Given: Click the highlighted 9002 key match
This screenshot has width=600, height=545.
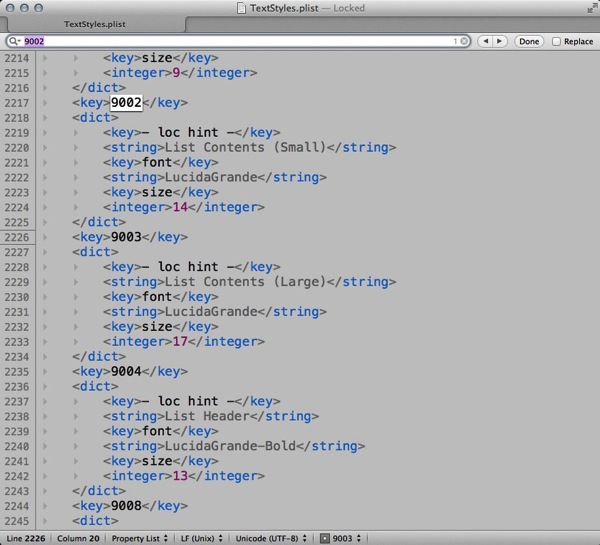Looking at the screenshot, I should pos(126,103).
